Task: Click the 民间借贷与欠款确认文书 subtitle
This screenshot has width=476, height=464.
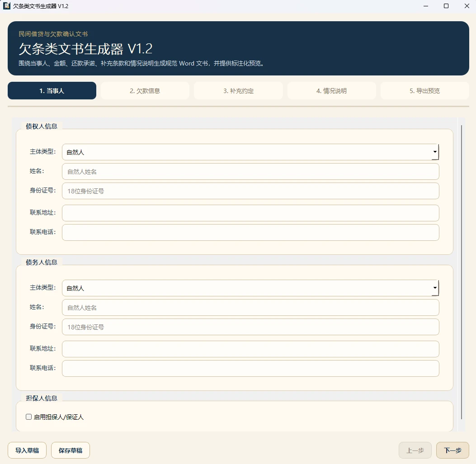Action: [x=53, y=34]
